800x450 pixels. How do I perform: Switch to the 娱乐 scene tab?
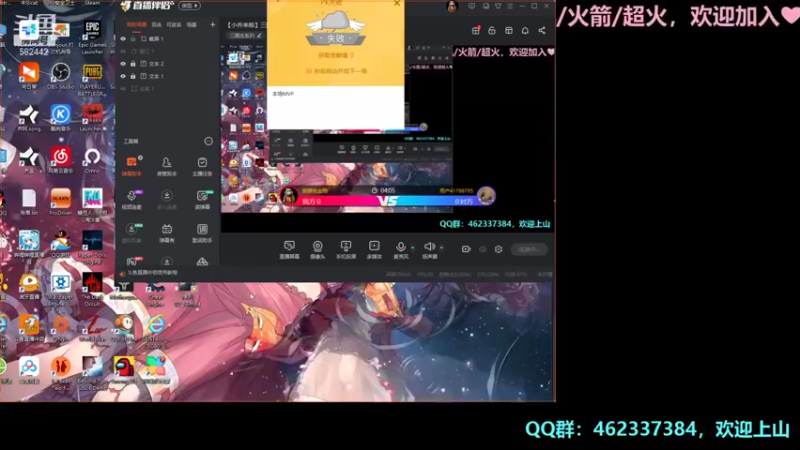157,24
